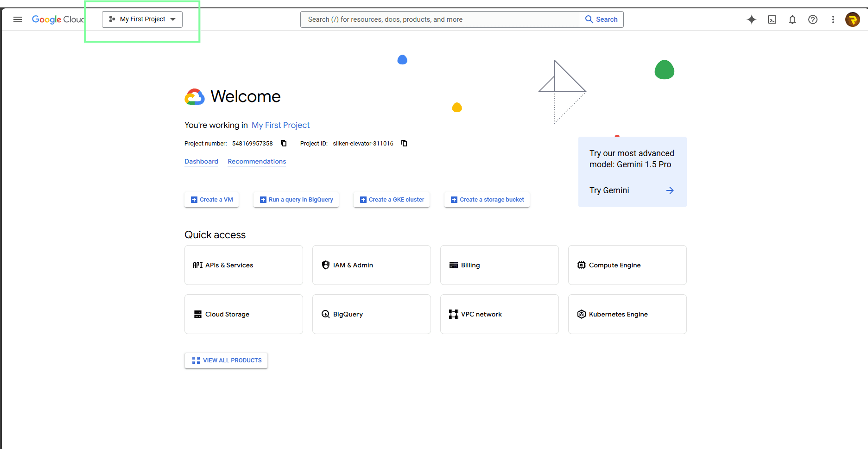This screenshot has height=449, width=868.
Task: Copy the project ID
Action: [x=404, y=143]
